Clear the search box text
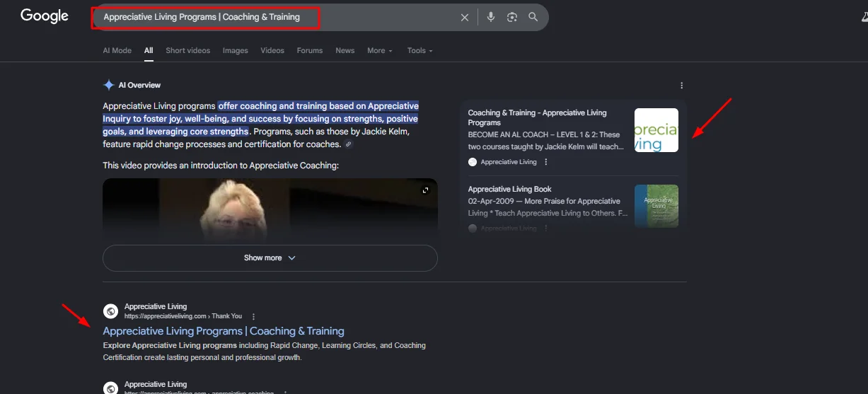Screen dimensions: 868x394 (x=465, y=18)
